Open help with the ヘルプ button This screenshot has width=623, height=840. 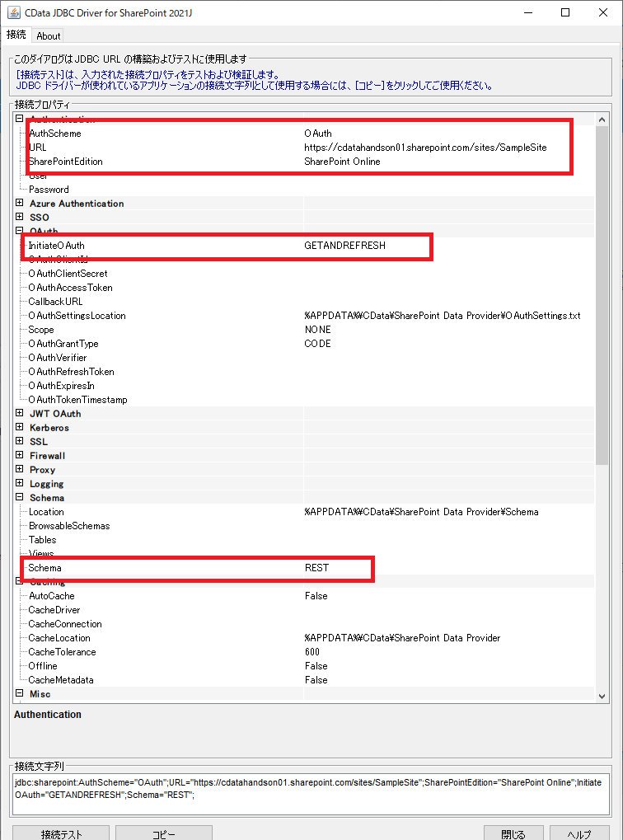(x=579, y=833)
